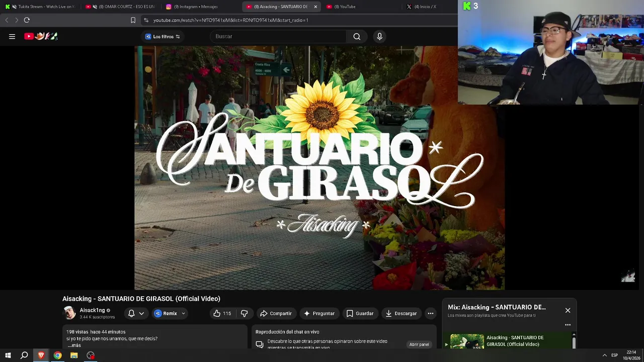Screen dimensions: 644x362
Task: Click the video title 'Aisacking - SANTUARIO DE GIRASOL (Official Video)'
Action: (x=141, y=299)
